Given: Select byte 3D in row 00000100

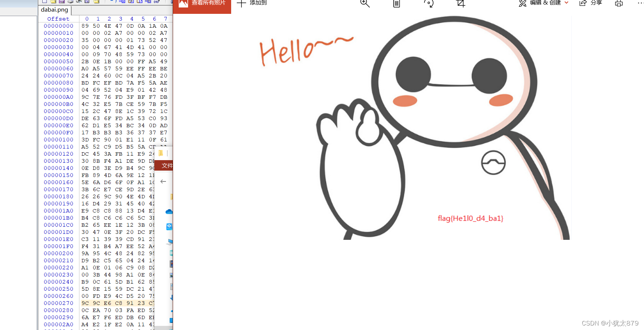Looking at the screenshot, I should (x=85, y=140).
